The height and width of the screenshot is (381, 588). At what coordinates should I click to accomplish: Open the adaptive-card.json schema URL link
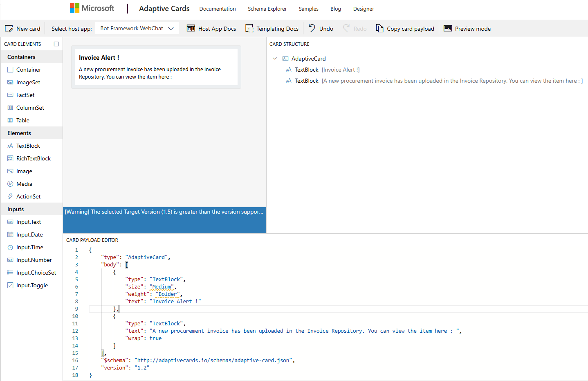point(213,361)
